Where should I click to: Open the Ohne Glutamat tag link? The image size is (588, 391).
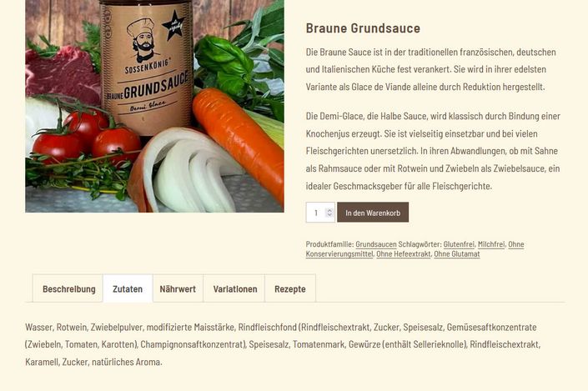click(x=457, y=253)
